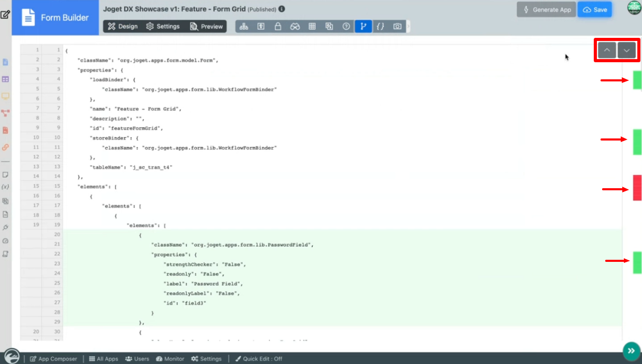Open Settings in the bottom admin bar
Viewport: 642px width, 364px height.
tap(206, 359)
